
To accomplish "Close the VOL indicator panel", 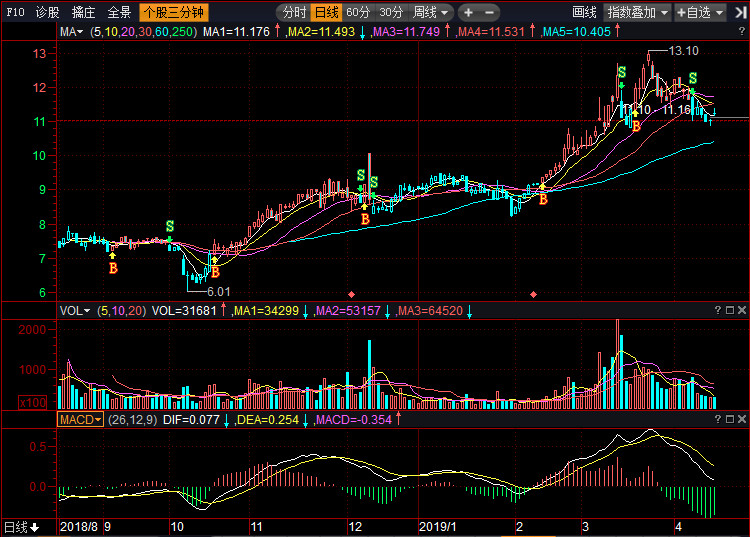I will 740,311.
